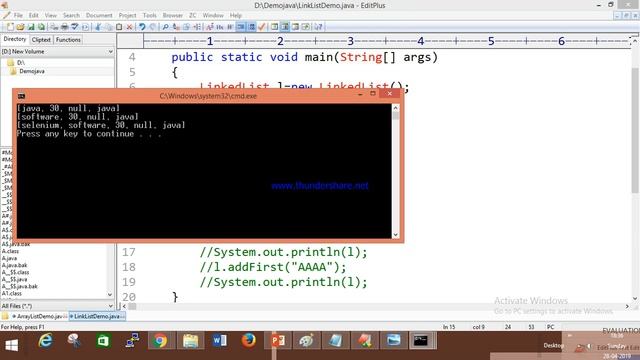Open the Paint palette taskbar icon

307,341
